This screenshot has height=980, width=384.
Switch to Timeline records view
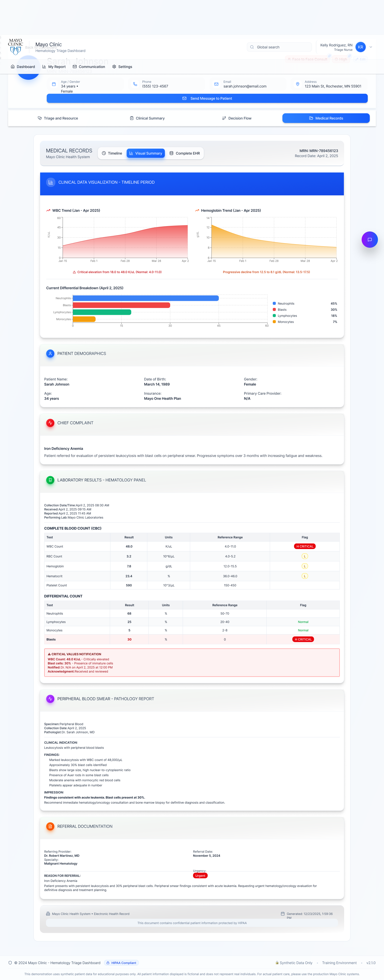(x=112, y=153)
